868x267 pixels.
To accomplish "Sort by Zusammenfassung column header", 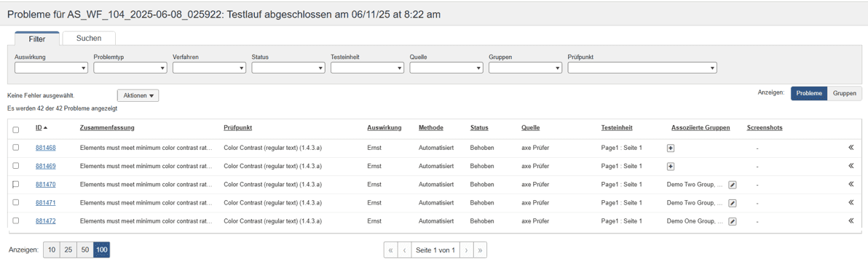I will pyautogui.click(x=107, y=128).
